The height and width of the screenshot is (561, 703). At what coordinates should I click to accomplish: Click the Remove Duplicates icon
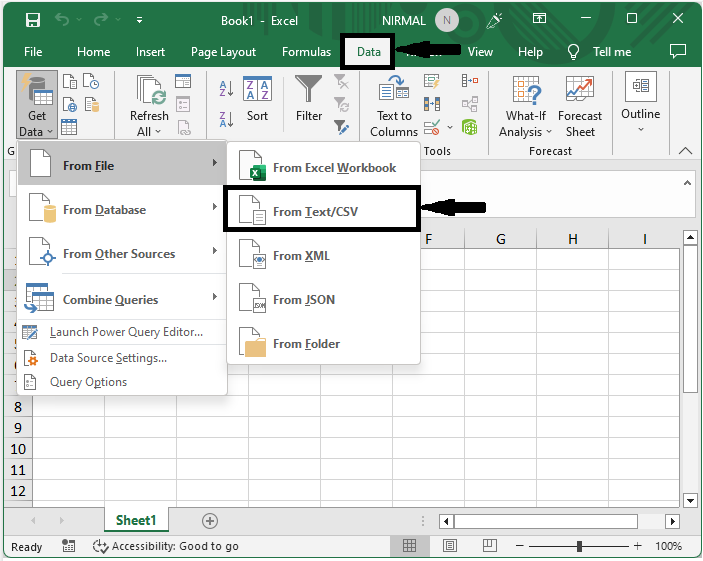[x=432, y=104]
